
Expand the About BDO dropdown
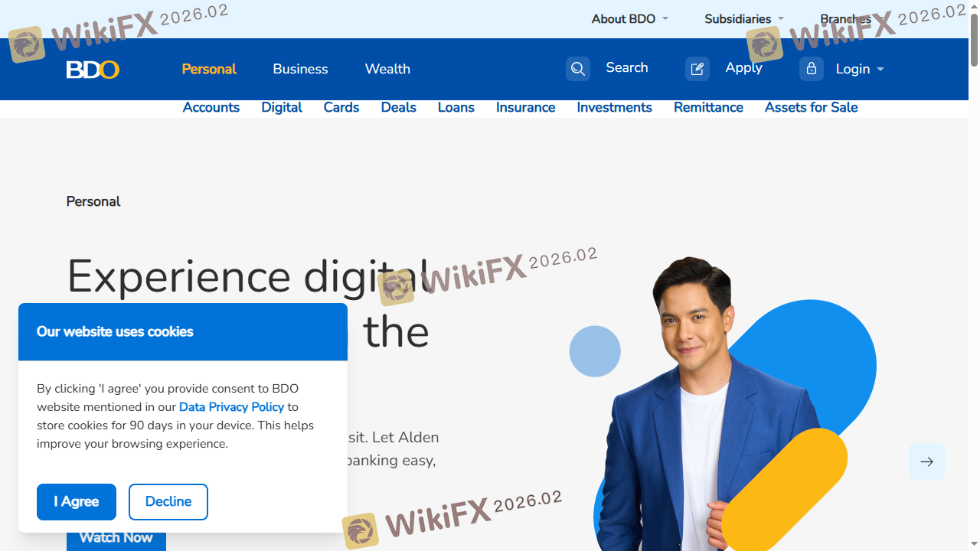(x=629, y=19)
